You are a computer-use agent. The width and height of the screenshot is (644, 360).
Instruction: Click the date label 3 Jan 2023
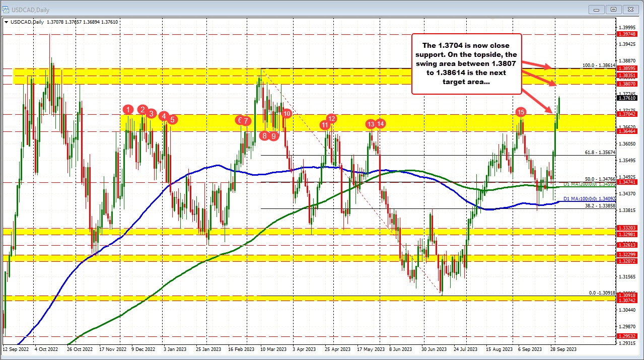(x=176, y=348)
